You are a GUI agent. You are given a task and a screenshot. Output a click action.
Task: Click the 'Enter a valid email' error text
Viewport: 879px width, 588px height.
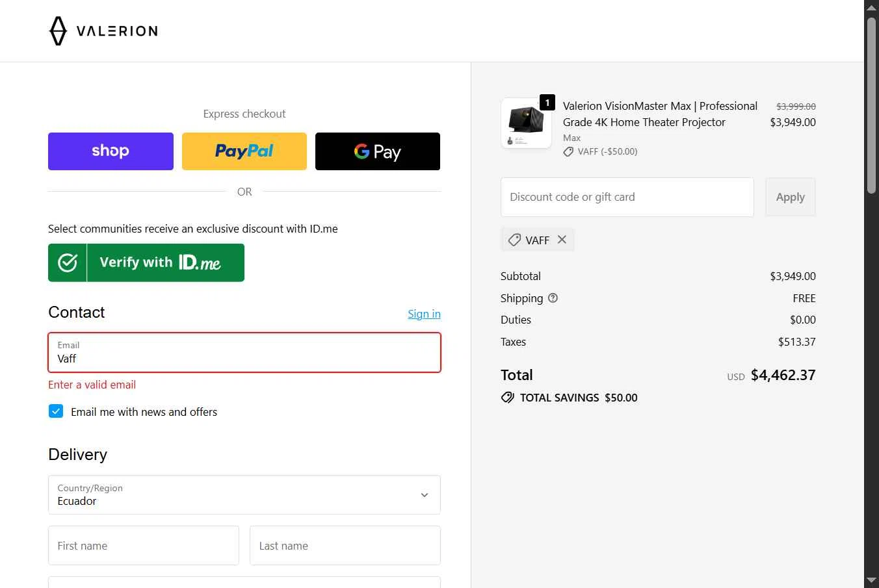point(92,385)
